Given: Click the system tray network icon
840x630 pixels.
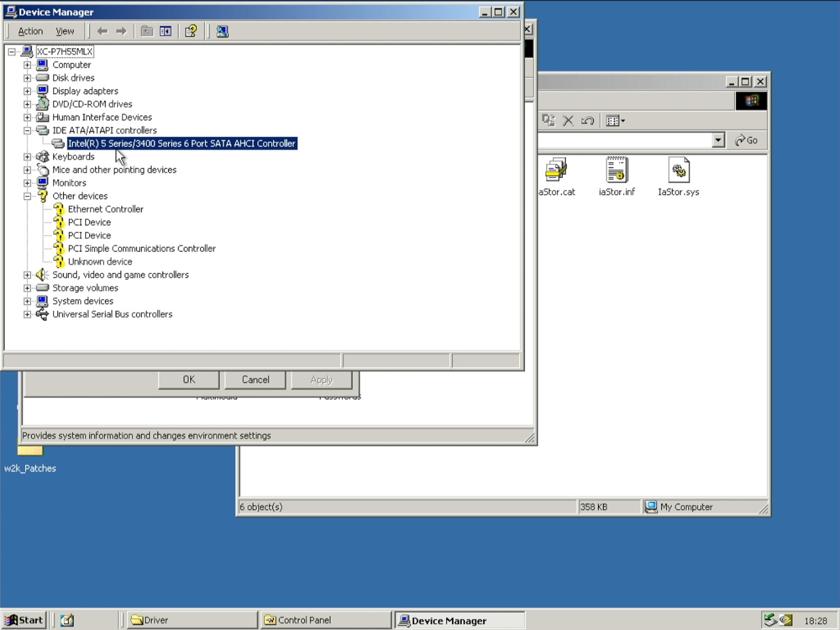Looking at the screenshot, I should pyautogui.click(x=770, y=620).
